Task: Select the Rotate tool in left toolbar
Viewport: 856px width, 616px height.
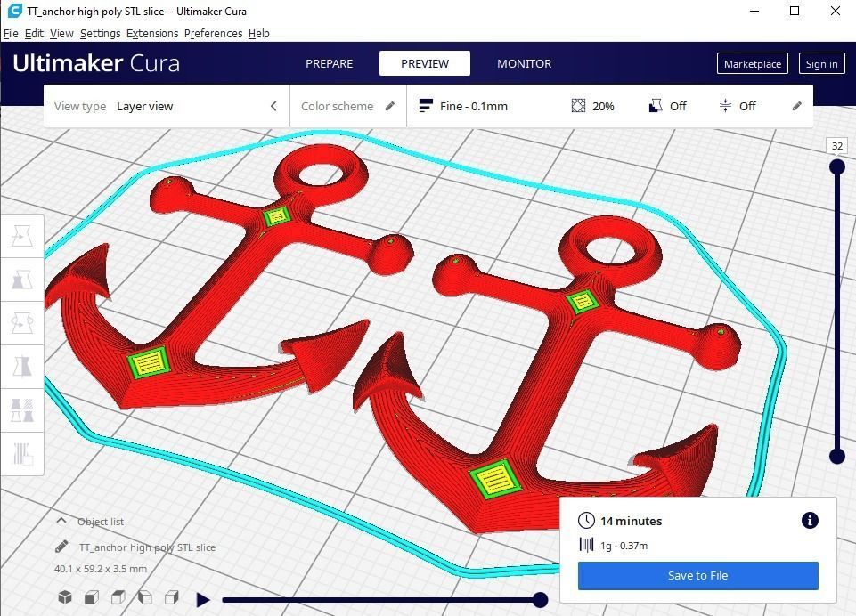Action: pyautogui.click(x=22, y=323)
